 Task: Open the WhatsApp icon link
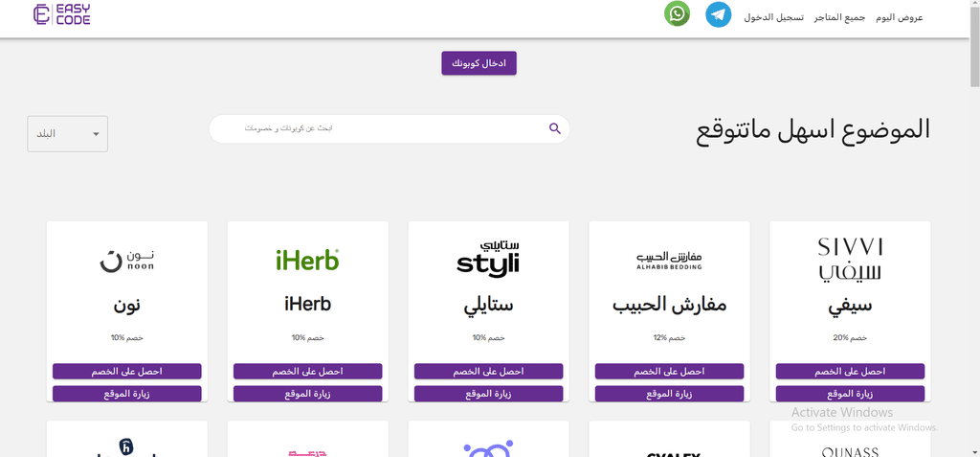pyautogui.click(x=677, y=13)
